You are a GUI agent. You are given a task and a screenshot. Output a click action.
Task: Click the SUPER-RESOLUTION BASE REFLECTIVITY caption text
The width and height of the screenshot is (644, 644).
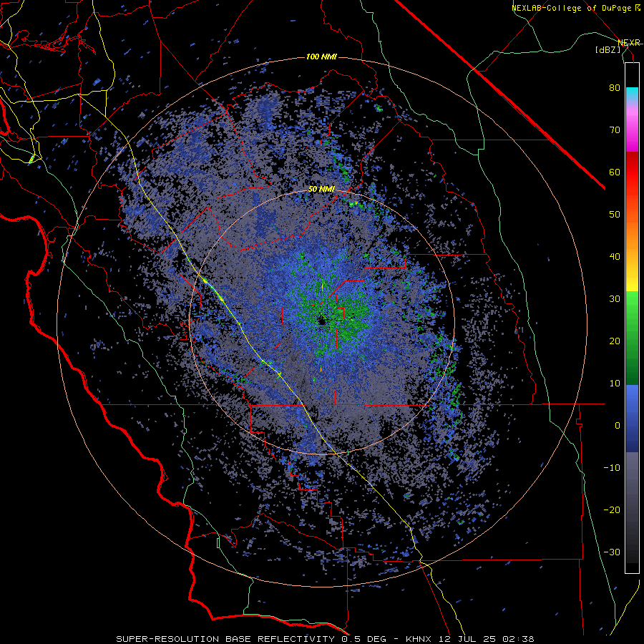click(225, 639)
